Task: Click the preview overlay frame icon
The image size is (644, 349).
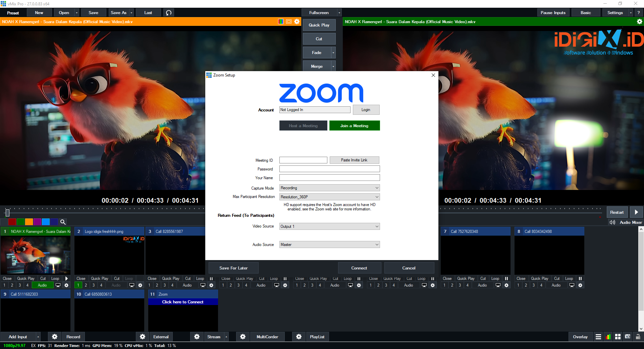Action: [289, 21]
